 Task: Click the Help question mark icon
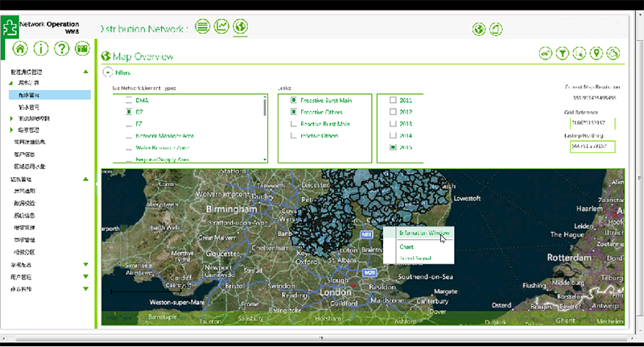pyautogui.click(x=61, y=48)
